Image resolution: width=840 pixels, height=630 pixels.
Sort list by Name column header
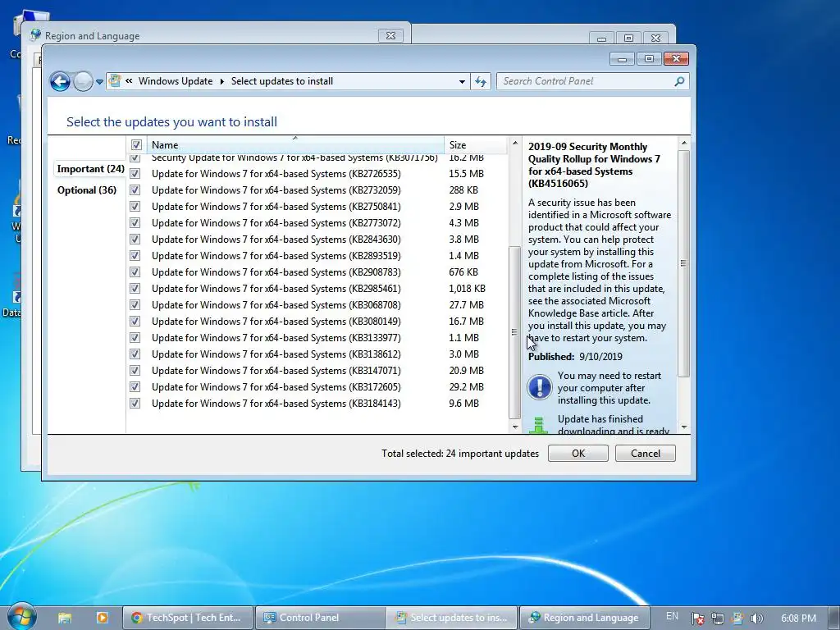pyautogui.click(x=295, y=144)
